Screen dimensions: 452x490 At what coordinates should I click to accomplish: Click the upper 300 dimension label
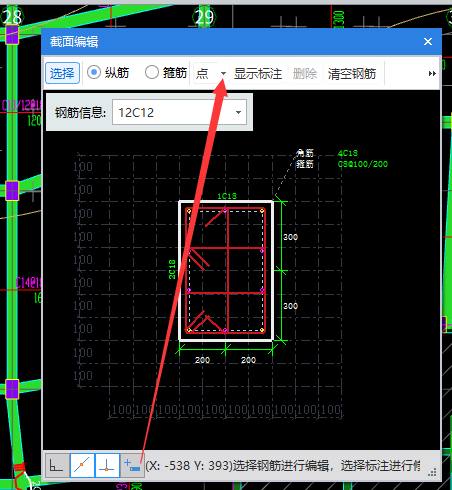[x=290, y=237]
